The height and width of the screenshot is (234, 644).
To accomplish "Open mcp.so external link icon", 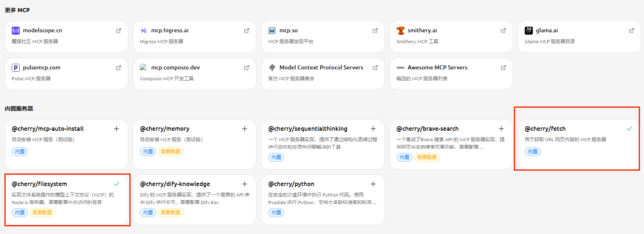I will (375, 31).
